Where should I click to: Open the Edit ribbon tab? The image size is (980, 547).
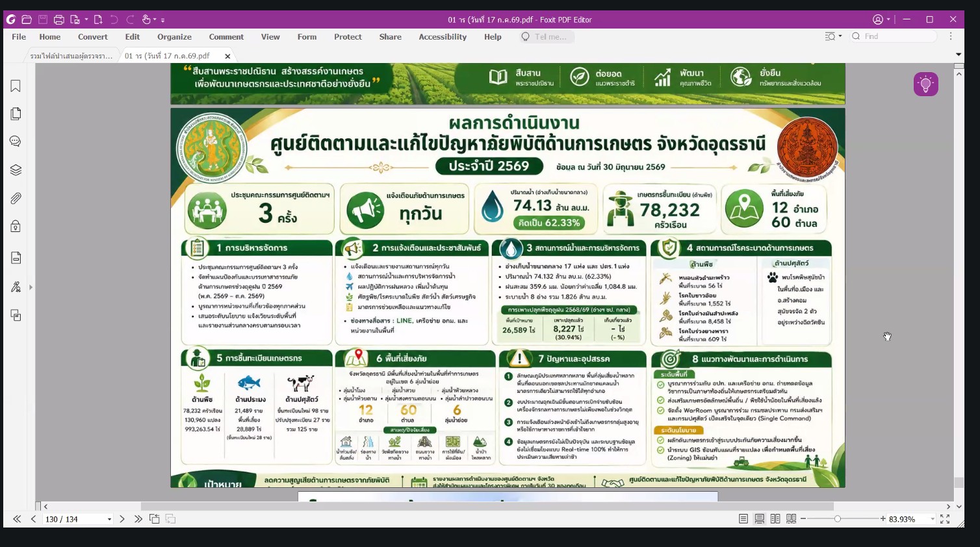pos(133,37)
